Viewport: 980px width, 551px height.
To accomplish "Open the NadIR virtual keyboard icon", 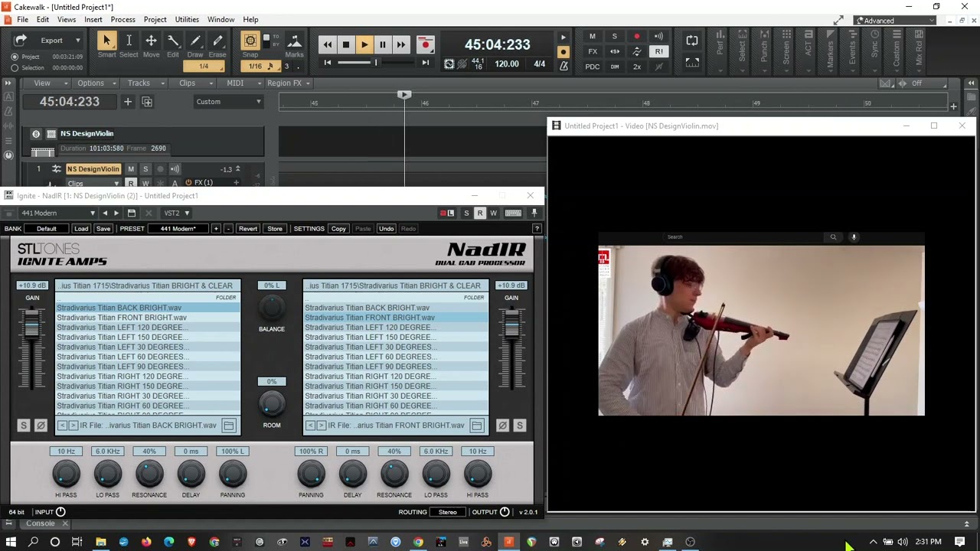I will pos(513,214).
